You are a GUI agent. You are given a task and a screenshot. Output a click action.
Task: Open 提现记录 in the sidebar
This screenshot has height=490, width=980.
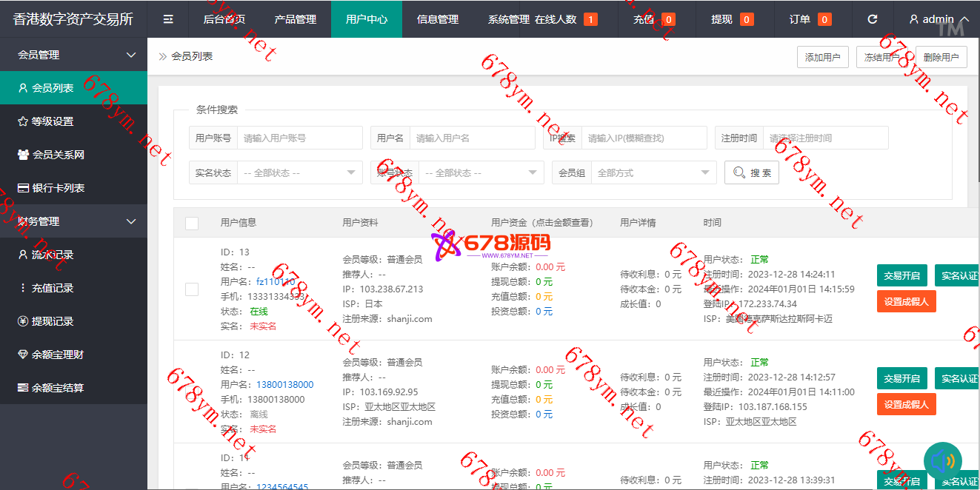(52, 321)
